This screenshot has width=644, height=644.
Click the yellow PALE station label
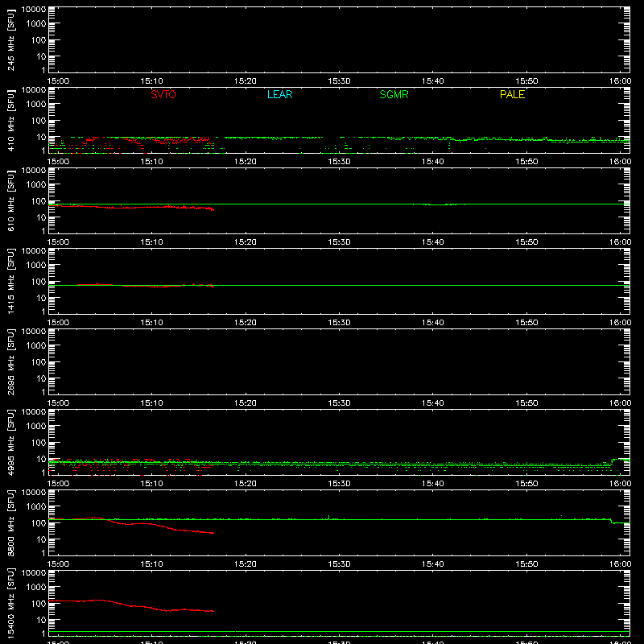point(512,94)
